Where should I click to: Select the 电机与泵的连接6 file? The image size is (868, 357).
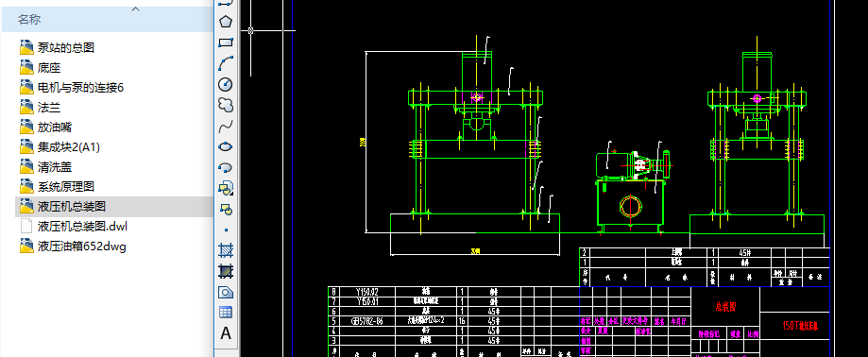tap(72, 88)
